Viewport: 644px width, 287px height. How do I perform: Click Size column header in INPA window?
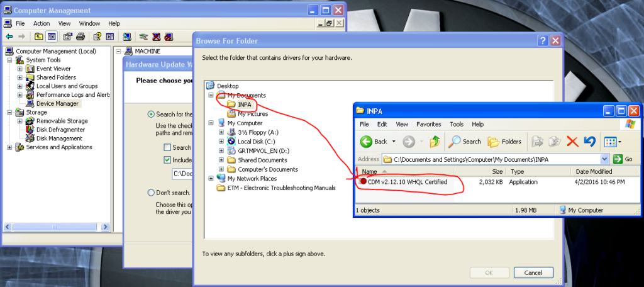(479, 171)
